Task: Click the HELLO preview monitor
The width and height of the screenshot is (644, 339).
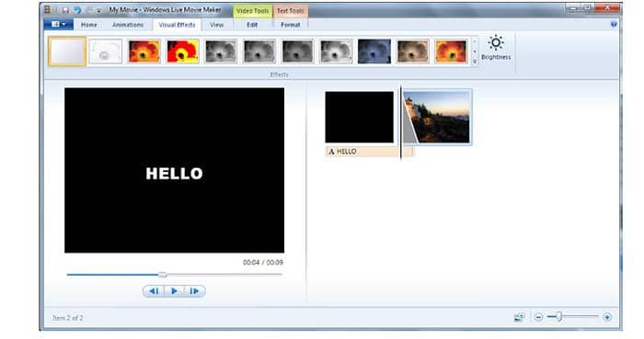Action: (x=174, y=170)
